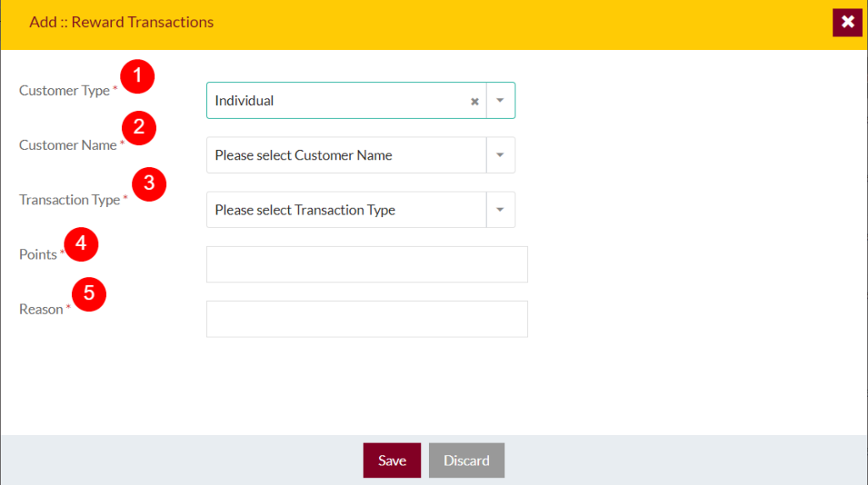868x485 pixels.
Task: Focus the Reason input field
Action: pos(367,319)
